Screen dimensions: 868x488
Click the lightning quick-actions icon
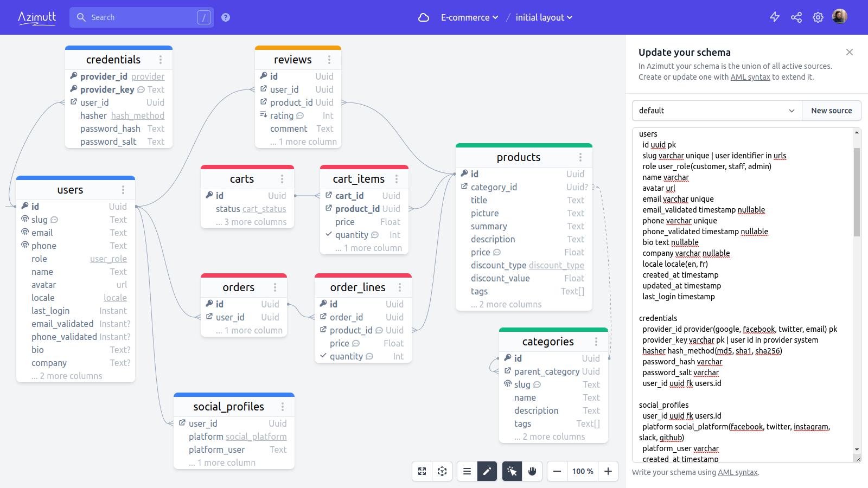pos(774,17)
